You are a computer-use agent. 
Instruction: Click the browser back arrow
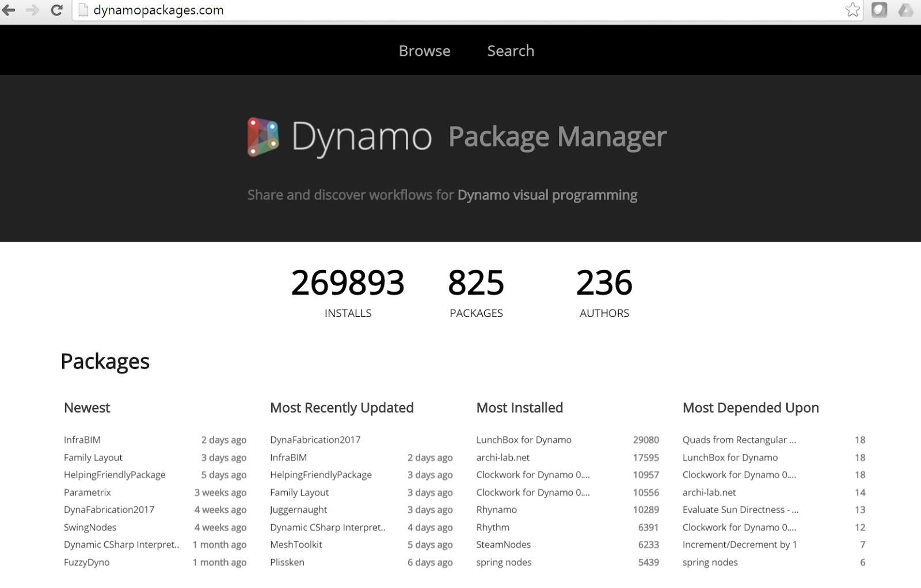pyautogui.click(x=9, y=10)
